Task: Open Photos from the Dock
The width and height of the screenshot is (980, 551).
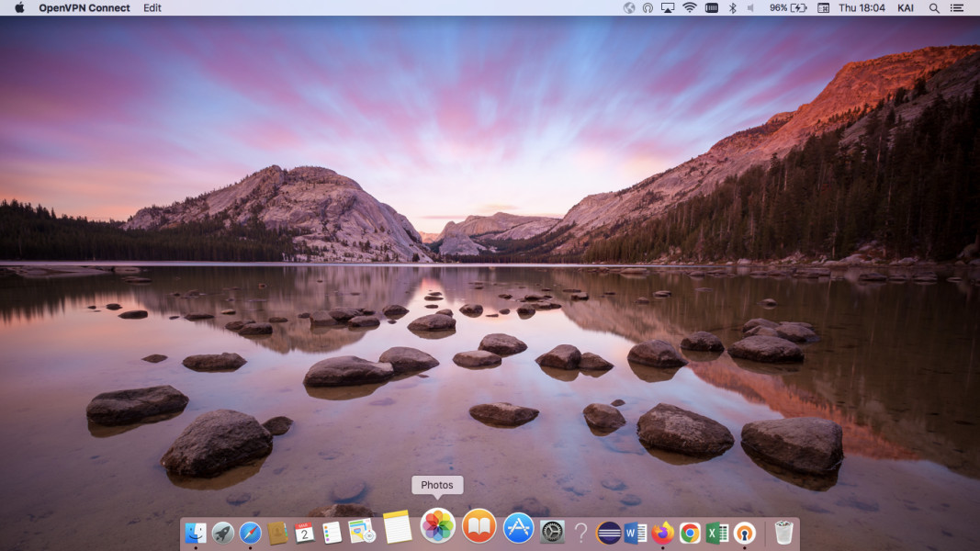Action: [437, 525]
